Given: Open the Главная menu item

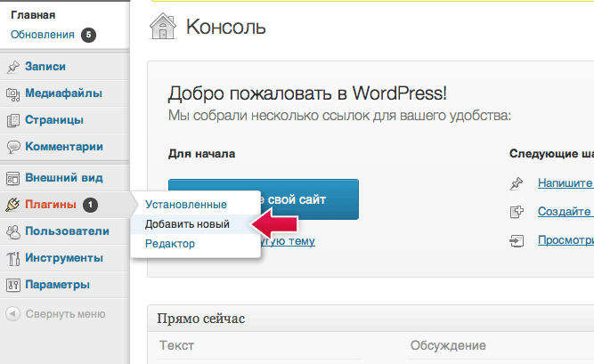Looking at the screenshot, I should click(33, 15).
